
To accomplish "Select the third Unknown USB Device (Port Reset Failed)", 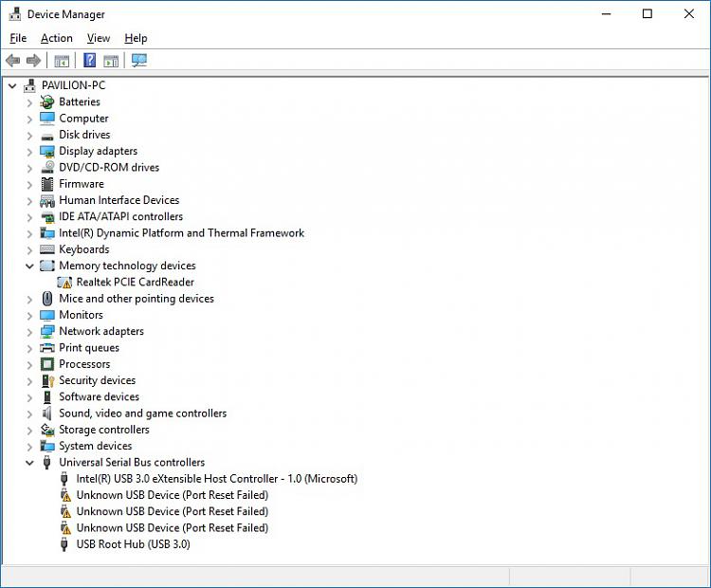I will click(x=173, y=527).
